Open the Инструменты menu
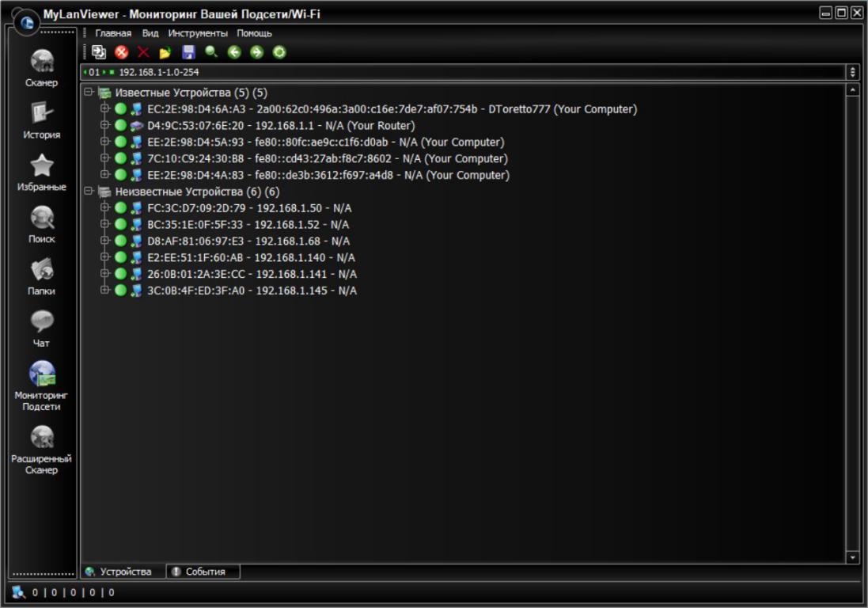Screen dimensions: 868x608 (198, 33)
